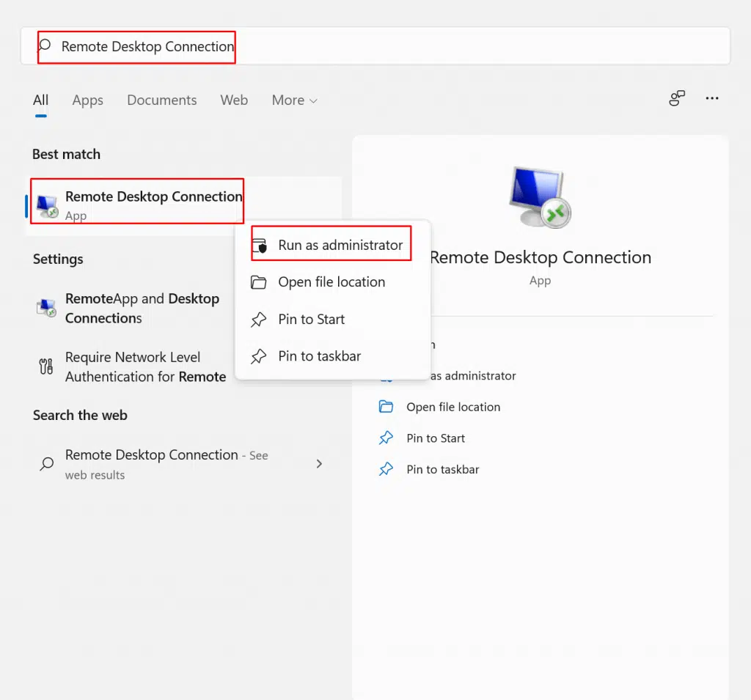Choose Run as administrator from context menu

coord(340,246)
